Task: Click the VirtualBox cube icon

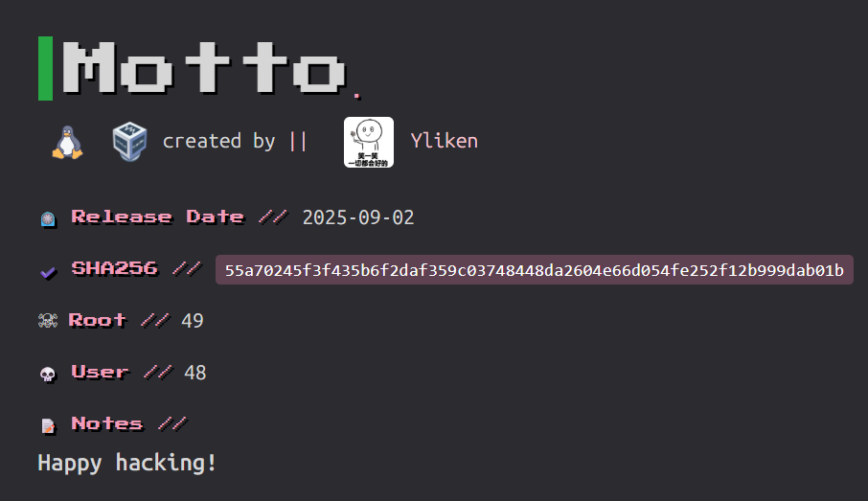Action: (129, 142)
